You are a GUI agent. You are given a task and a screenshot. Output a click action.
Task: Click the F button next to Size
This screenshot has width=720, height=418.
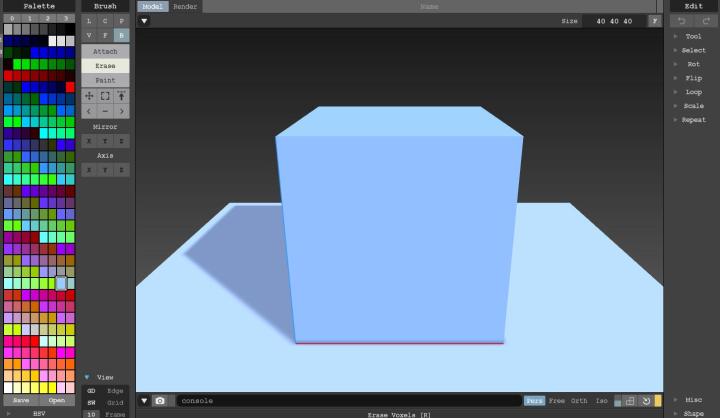coord(655,21)
